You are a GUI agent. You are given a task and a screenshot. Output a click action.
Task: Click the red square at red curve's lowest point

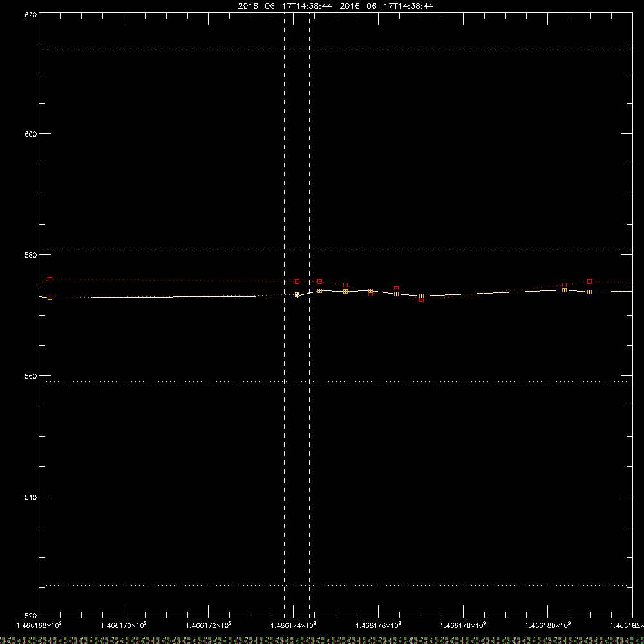[x=421, y=300]
